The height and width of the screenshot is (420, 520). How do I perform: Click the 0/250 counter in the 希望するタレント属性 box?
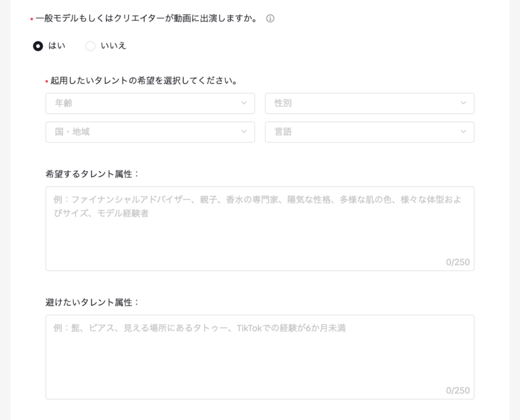457,262
